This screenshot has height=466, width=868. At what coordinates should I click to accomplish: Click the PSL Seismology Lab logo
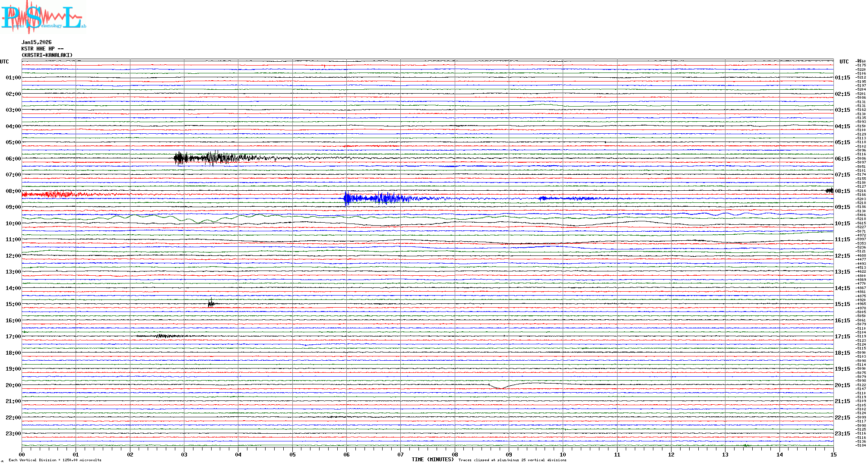tap(43, 17)
